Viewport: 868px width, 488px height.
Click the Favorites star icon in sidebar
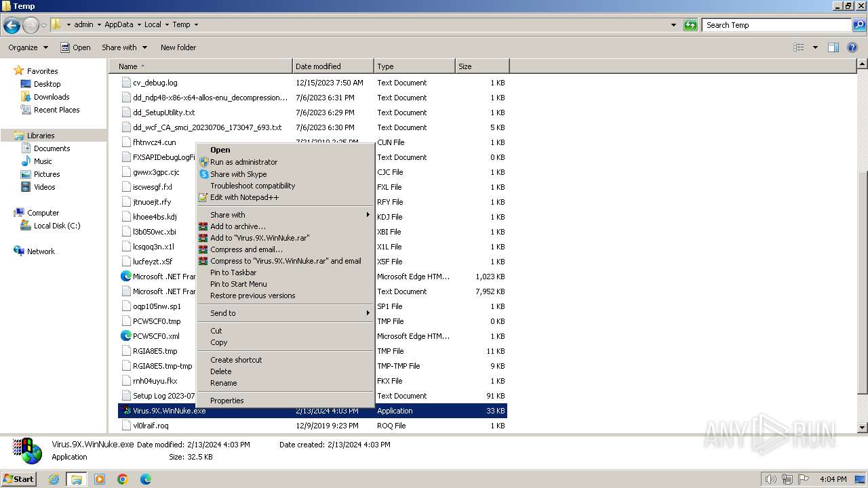tap(19, 70)
